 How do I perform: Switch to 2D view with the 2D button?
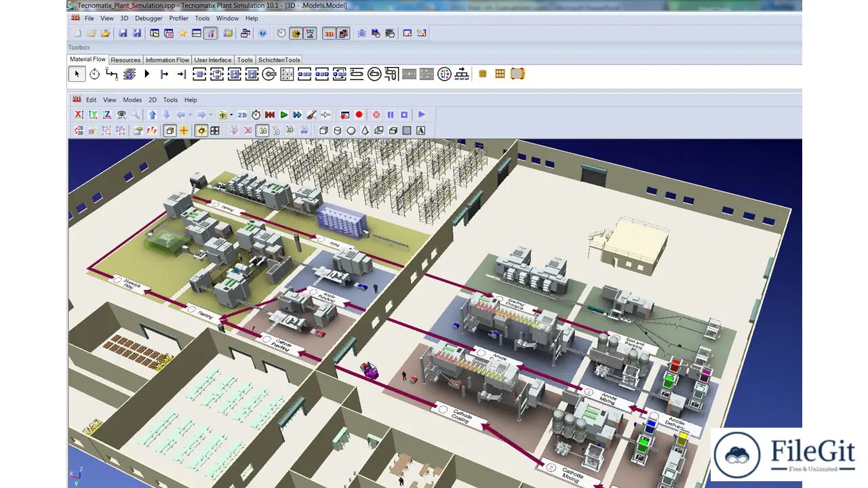coord(242,115)
